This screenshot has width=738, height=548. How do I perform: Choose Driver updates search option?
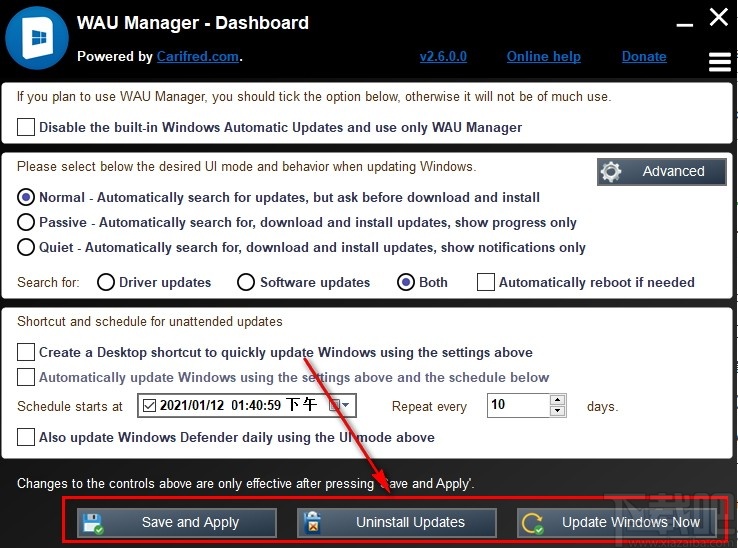click(106, 282)
